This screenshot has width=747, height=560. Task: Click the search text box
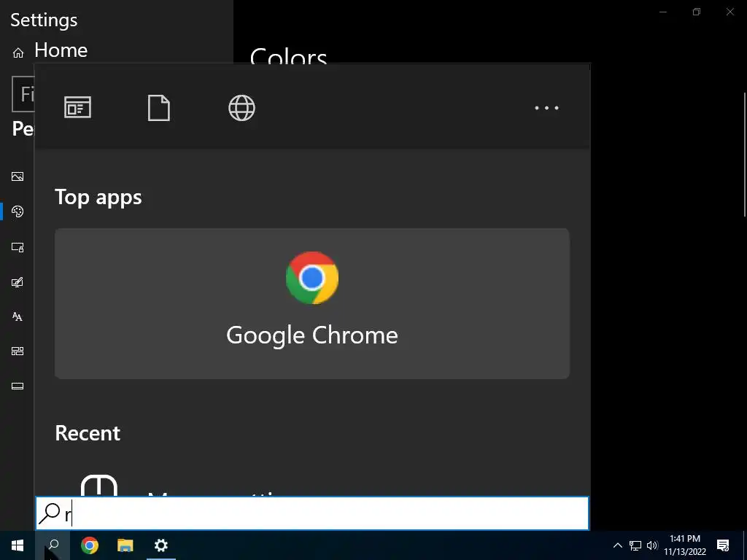point(312,513)
